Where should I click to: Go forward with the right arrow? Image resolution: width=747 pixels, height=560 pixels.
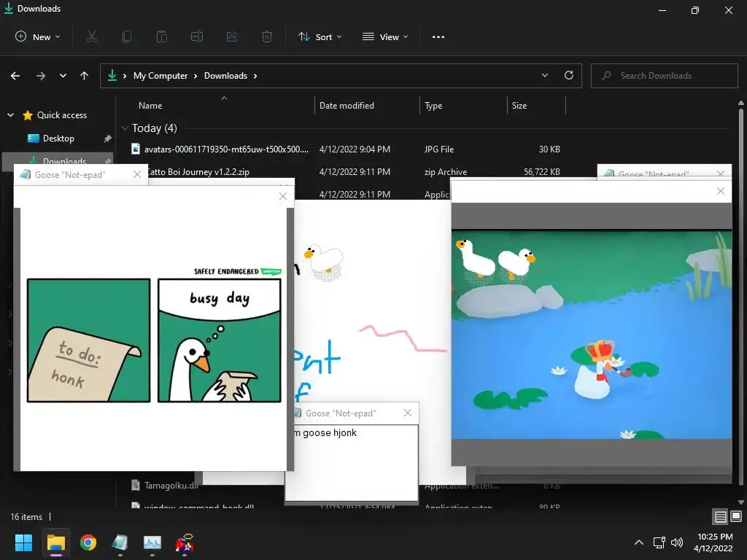pyautogui.click(x=41, y=76)
